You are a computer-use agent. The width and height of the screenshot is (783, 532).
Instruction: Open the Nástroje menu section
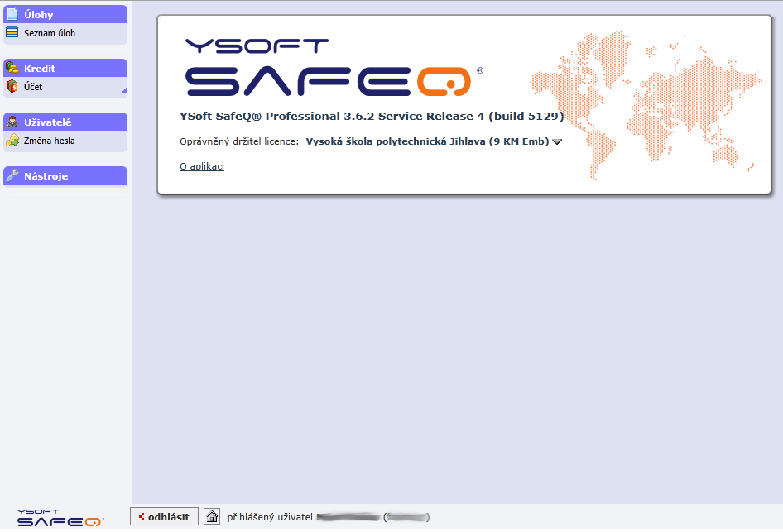click(65, 176)
